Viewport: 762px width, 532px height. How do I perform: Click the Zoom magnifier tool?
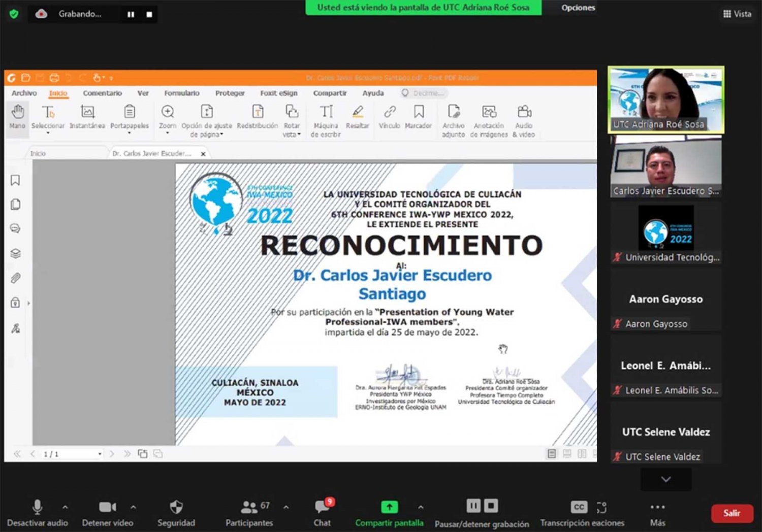pos(168,118)
